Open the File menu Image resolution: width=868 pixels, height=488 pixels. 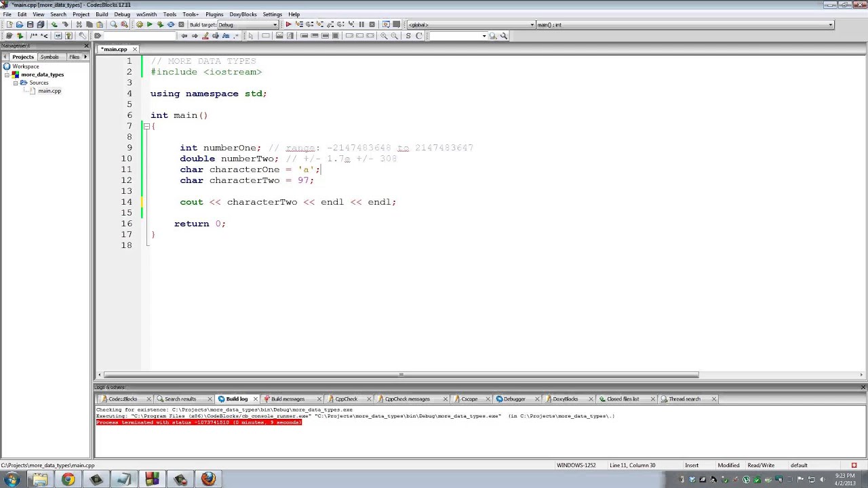pos(7,14)
